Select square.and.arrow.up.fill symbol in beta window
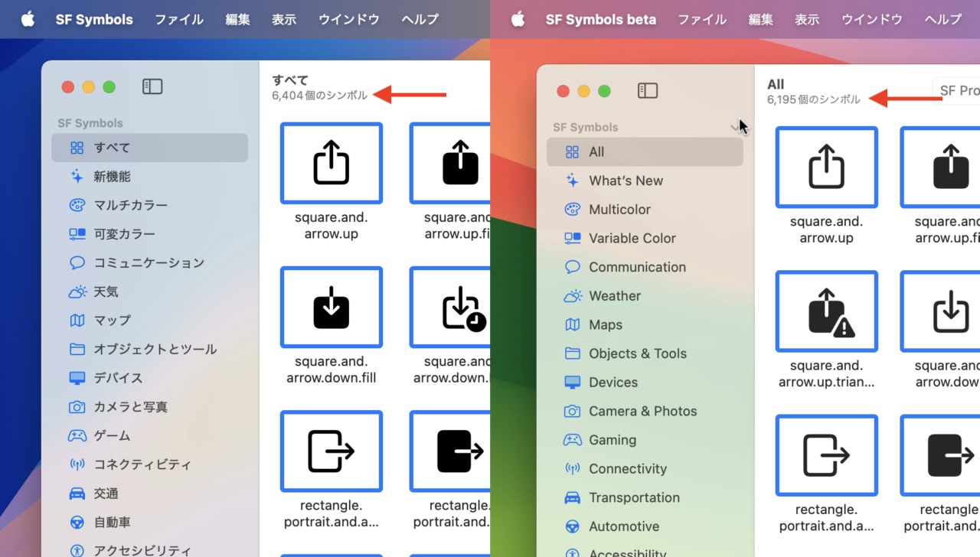This screenshot has width=980, height=557. 940,168
